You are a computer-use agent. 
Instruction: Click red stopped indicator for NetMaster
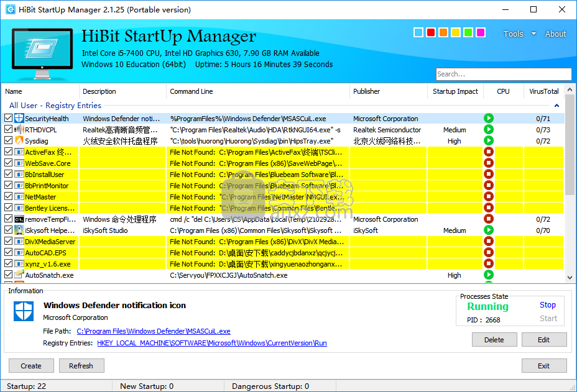[x=489, y=196]
